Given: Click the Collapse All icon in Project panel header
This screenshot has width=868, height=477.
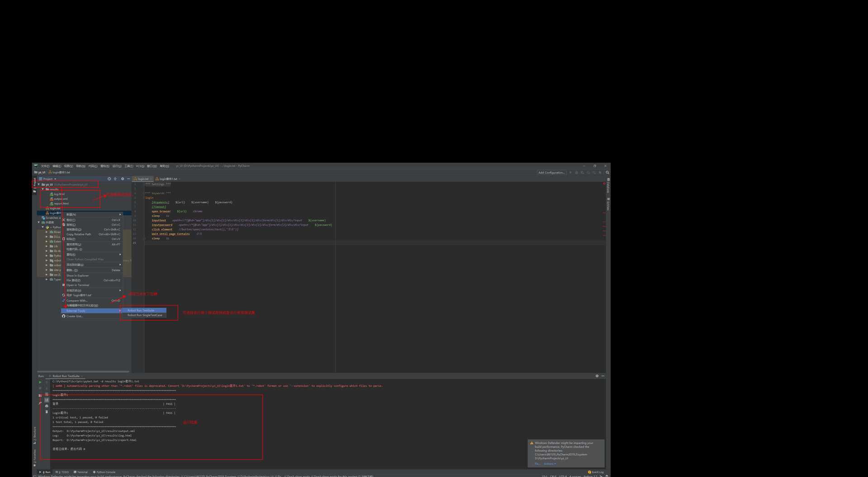Looking at the screenshot, I should (x=115, y=179).
